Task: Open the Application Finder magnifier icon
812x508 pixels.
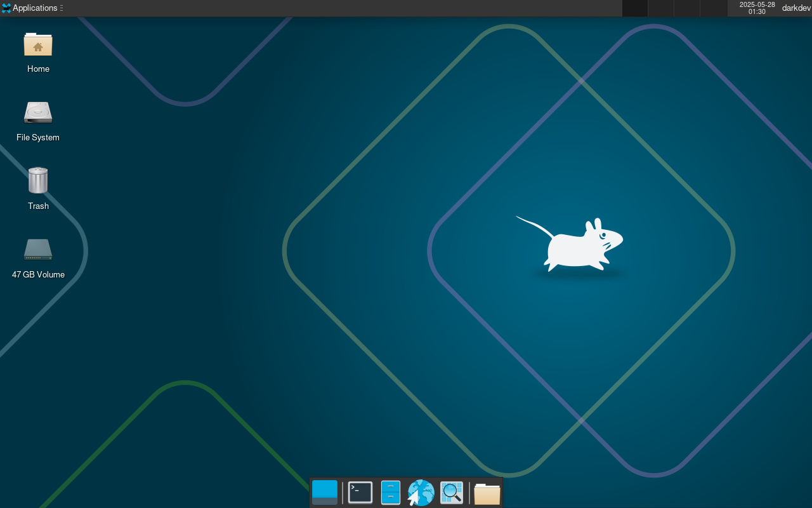Action: pyautogui.click(x=452, y=493)
